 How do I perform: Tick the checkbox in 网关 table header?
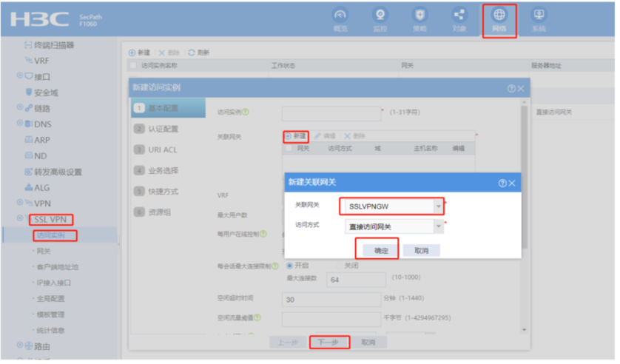289,148
